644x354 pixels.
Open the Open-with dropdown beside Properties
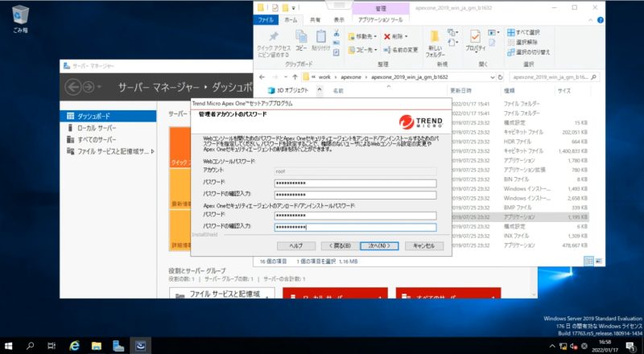pos(493,32)
